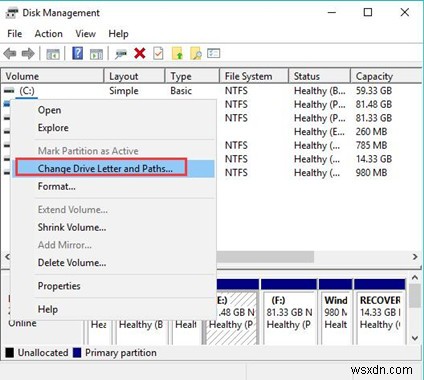Click the 59.33 GB capacity cell
The height and width of the screenshot is (380, 424).
[374, 91]
